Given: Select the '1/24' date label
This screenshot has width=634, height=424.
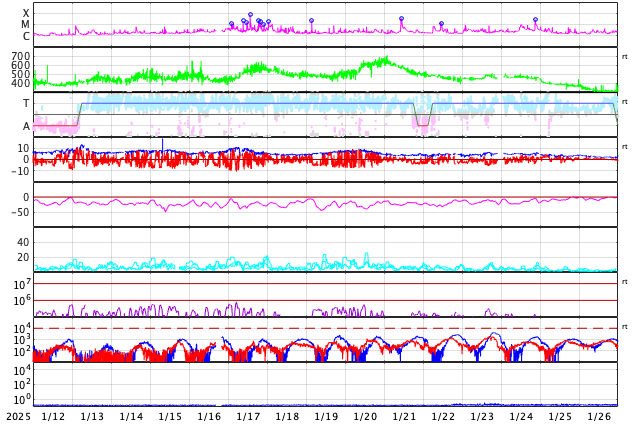Looking at the screenshot, I should tap(521, 417).
